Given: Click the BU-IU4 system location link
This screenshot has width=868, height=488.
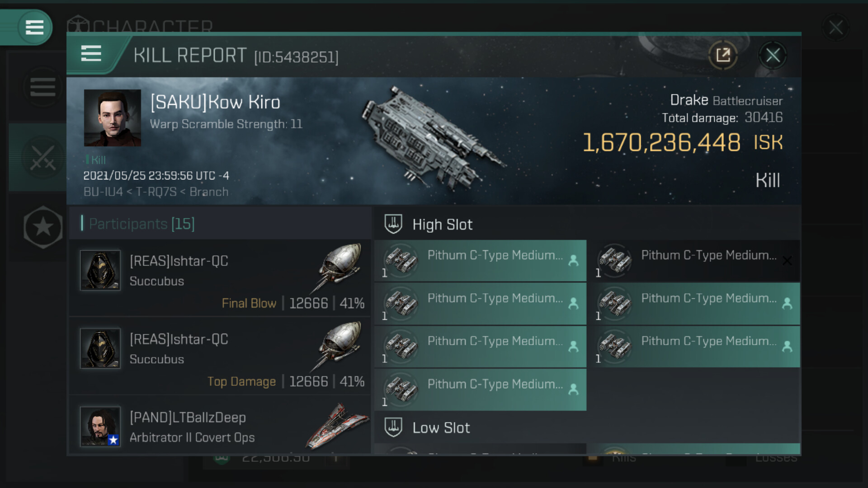Looking at the screenshot, I should click(103, 192).
